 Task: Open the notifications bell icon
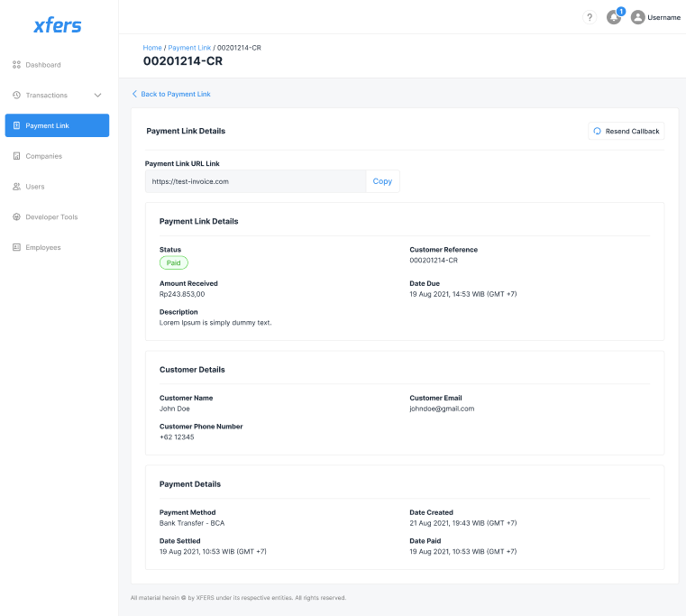click(614, 17)
